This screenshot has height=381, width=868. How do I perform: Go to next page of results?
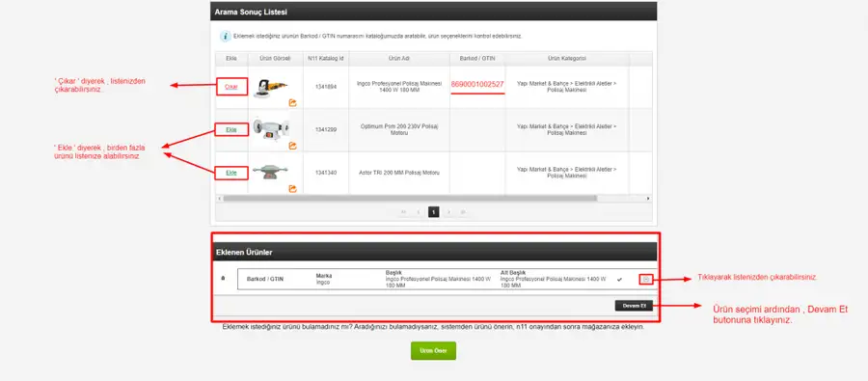coord(448,212)
